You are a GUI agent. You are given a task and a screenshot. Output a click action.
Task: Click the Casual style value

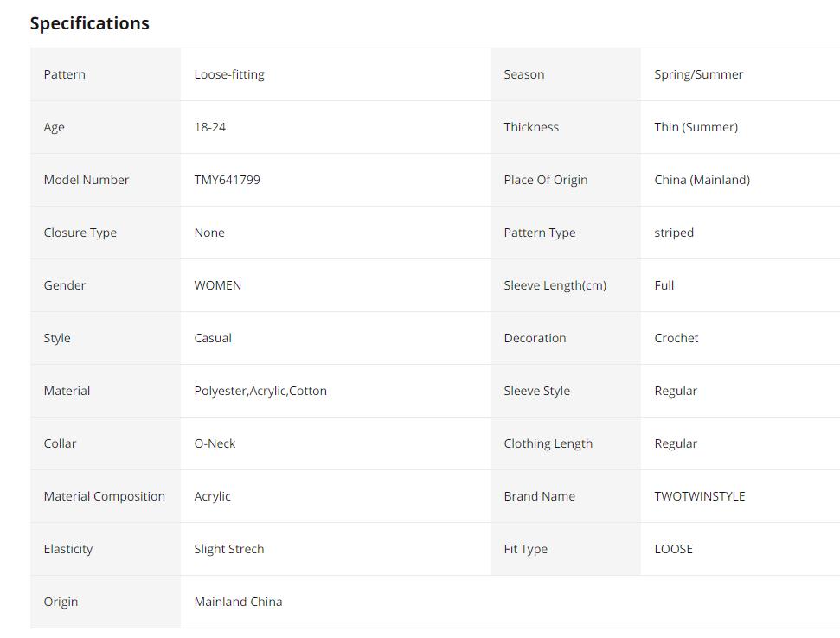pos(213,338)
